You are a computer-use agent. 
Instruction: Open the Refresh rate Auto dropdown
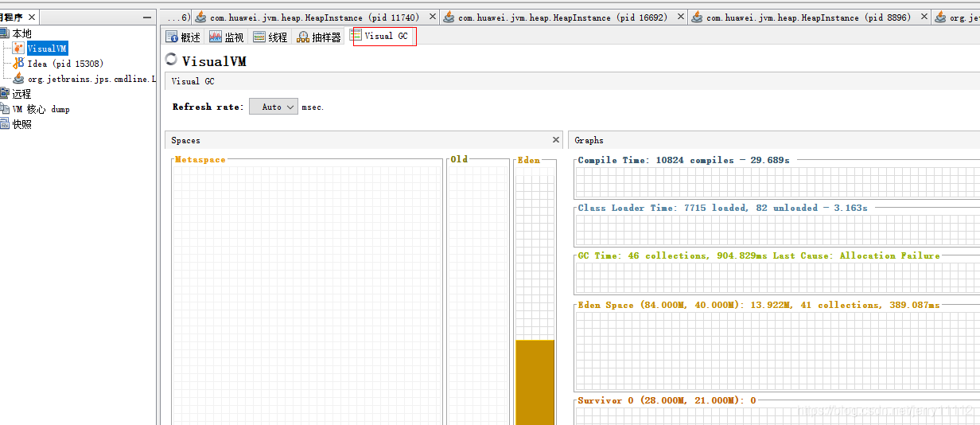[274, 107]
